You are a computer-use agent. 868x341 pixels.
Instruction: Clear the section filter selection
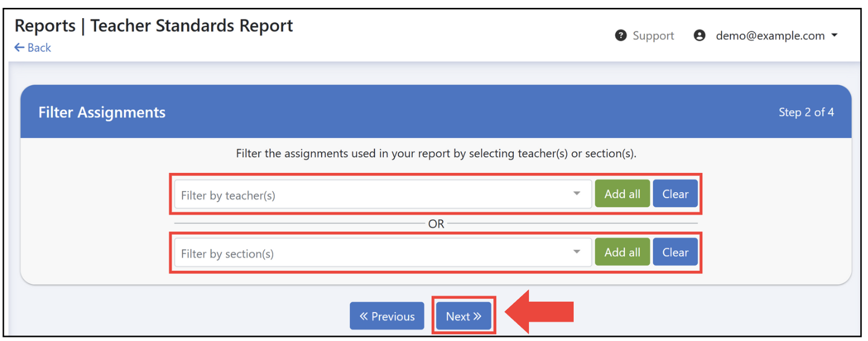pos(675,252)
